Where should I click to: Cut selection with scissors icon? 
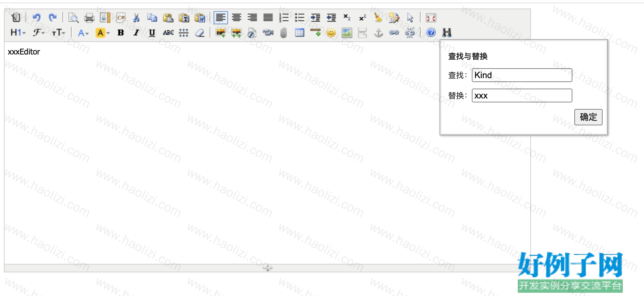pyautogui.click(x=136, y=17)
